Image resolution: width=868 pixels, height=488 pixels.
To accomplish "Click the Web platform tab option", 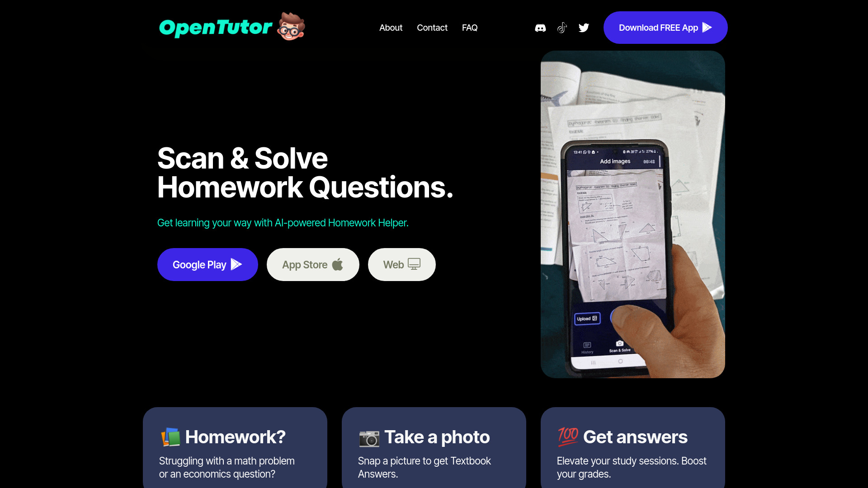I will 401,264.
